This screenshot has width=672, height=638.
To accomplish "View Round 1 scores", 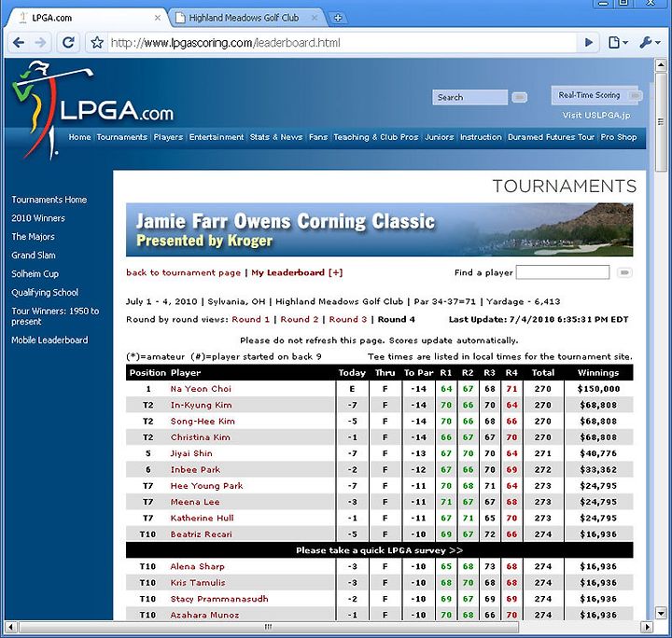I will (x=251, y=319).
